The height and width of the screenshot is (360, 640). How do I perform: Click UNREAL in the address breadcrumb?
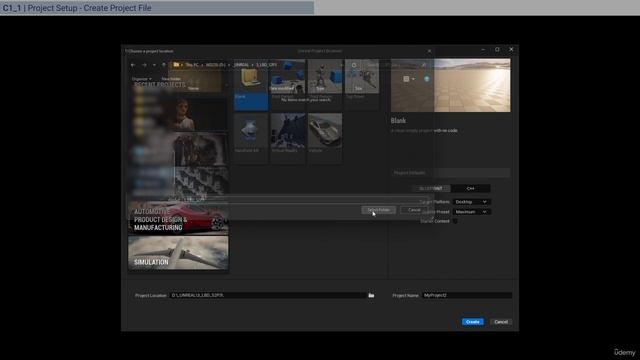click(241, 65)
